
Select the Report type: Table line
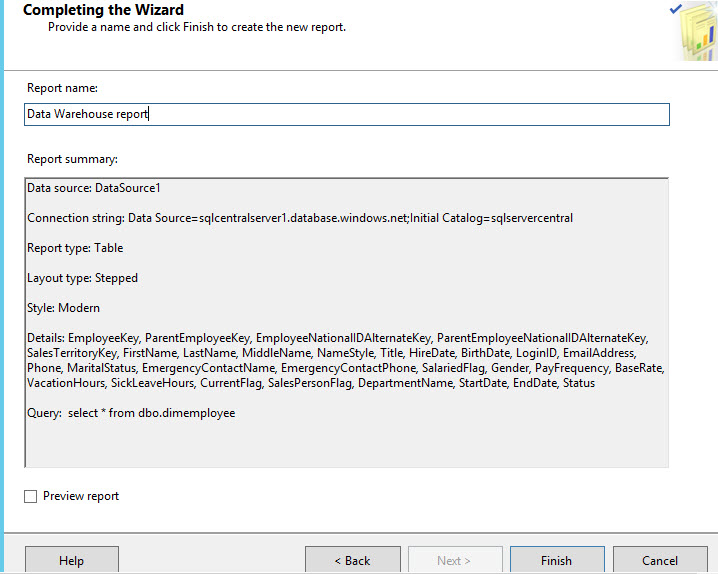tap(75, 248)
